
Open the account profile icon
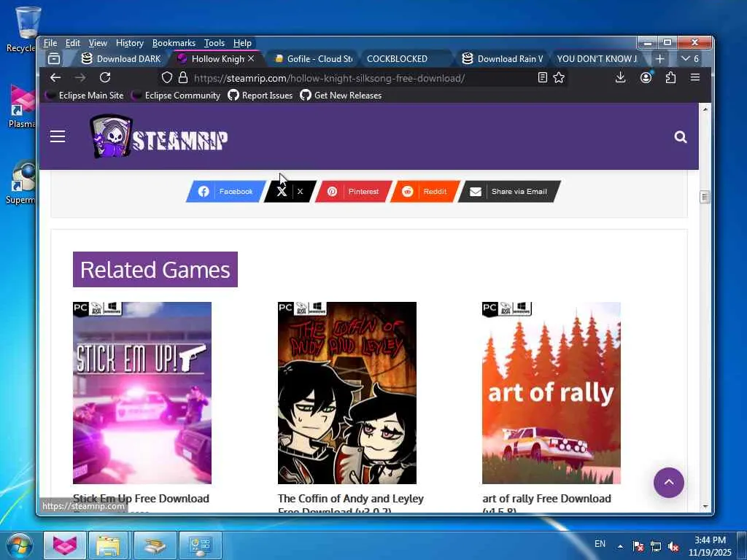646,77
